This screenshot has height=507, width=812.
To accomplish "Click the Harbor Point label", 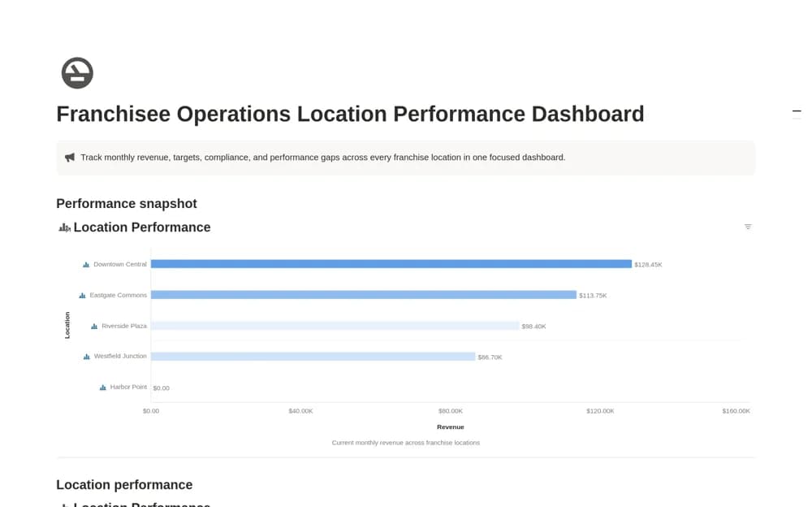I will [x=128, y=387].
